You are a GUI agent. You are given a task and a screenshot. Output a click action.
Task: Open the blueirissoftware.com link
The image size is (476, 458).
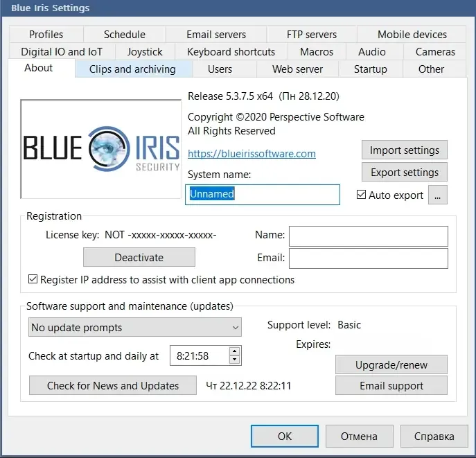[252, 154]
